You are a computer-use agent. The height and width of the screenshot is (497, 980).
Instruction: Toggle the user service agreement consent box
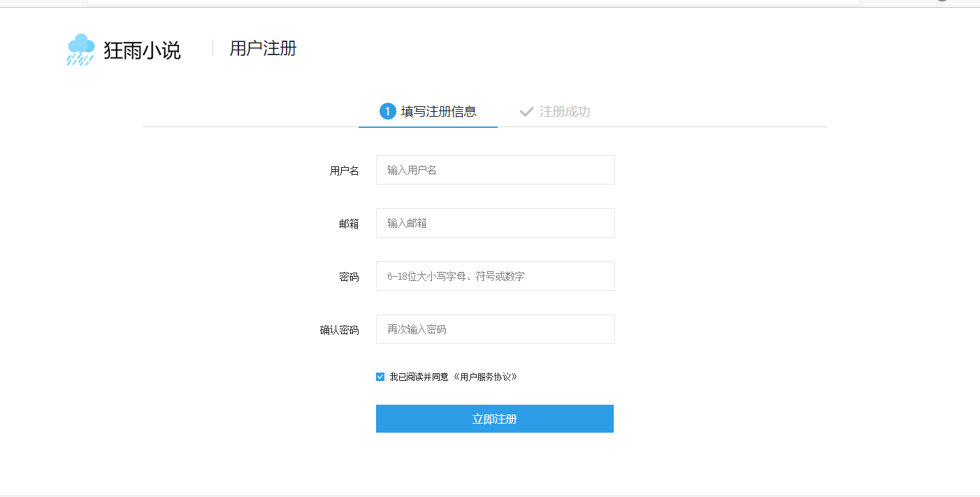[x=380, y=376]
